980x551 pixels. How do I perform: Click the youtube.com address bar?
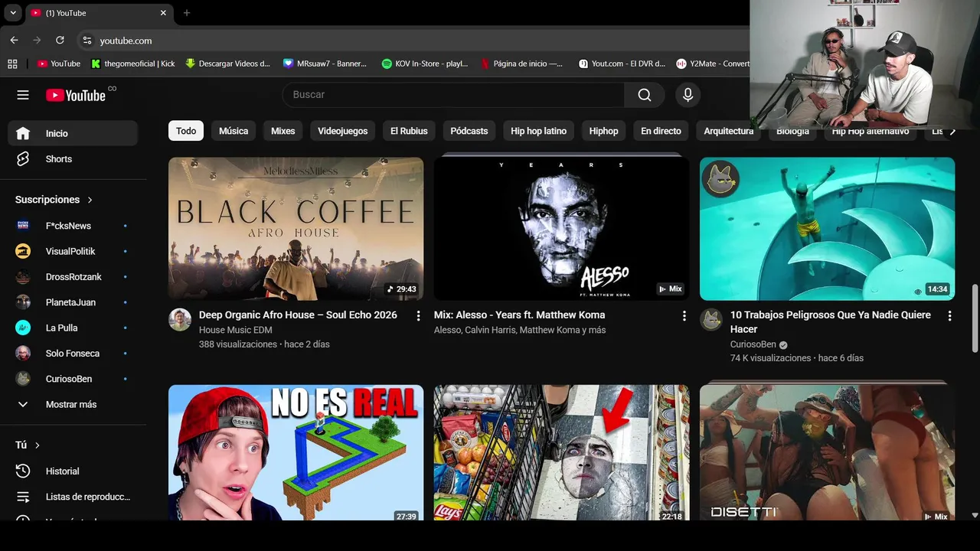413,41
